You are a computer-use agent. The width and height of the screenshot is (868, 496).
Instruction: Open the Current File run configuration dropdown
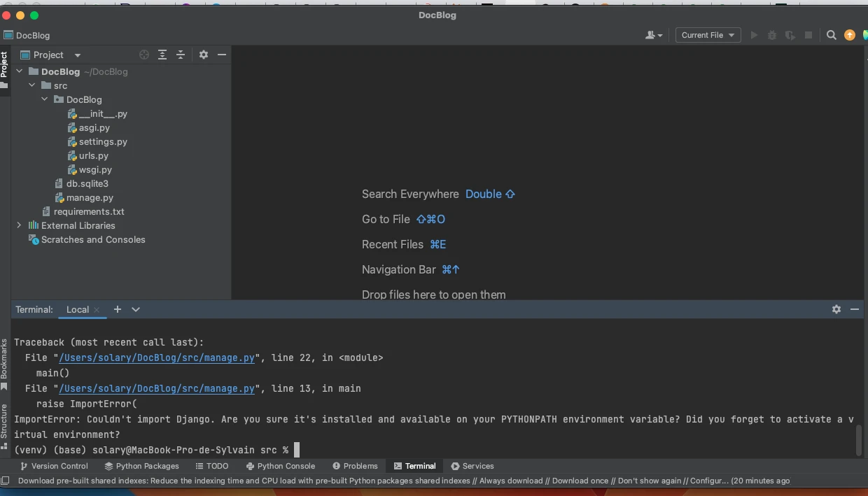tap(708, 35)
